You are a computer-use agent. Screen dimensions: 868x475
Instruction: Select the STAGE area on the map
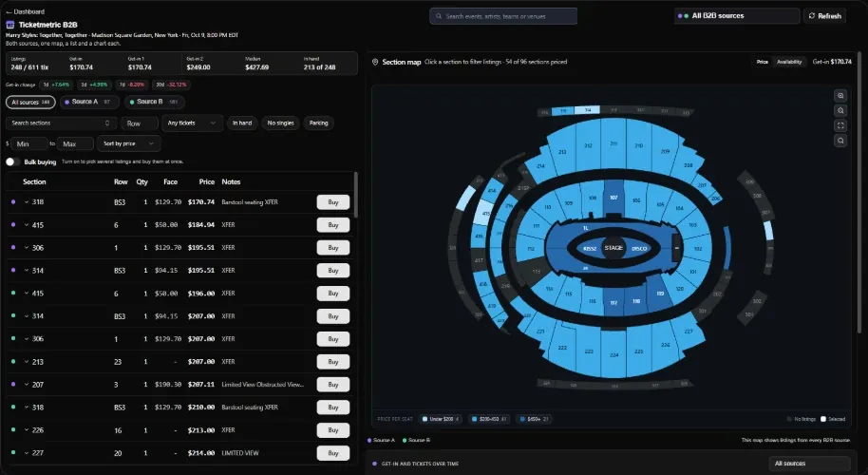click(x=613, y=247)
